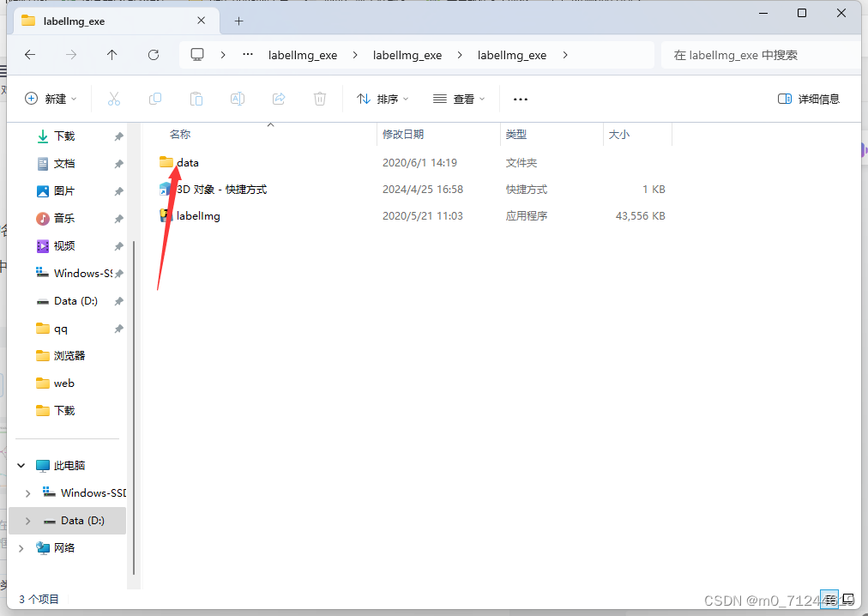Image resolution: width=868 pixels, height=616 pixels.
Task: Refresh the current folder view
Action: click(x=154, y=54)
